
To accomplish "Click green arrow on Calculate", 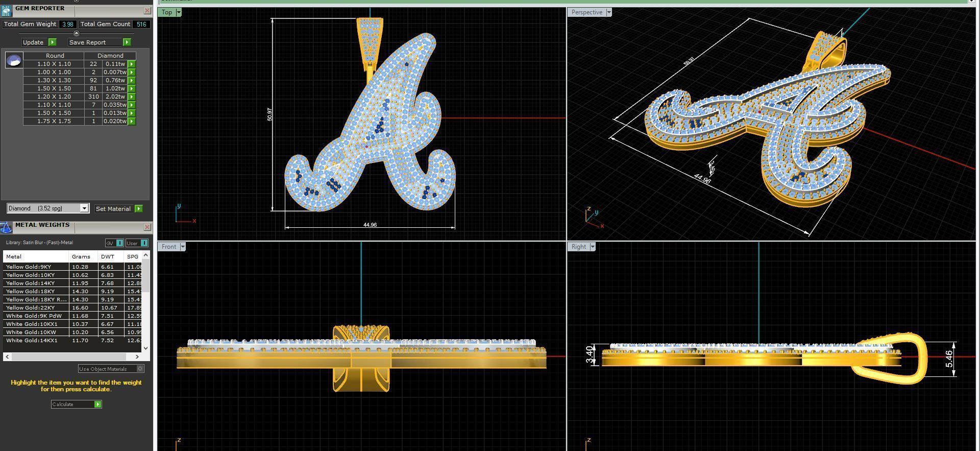I will [97, 404].
